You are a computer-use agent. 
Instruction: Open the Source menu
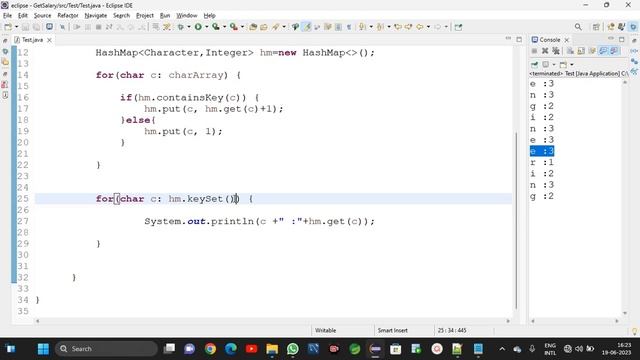[x=42, y=16]
